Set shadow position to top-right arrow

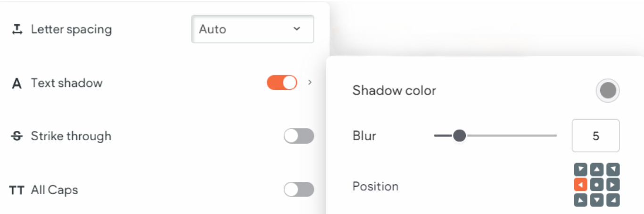[x=613, y=169]
